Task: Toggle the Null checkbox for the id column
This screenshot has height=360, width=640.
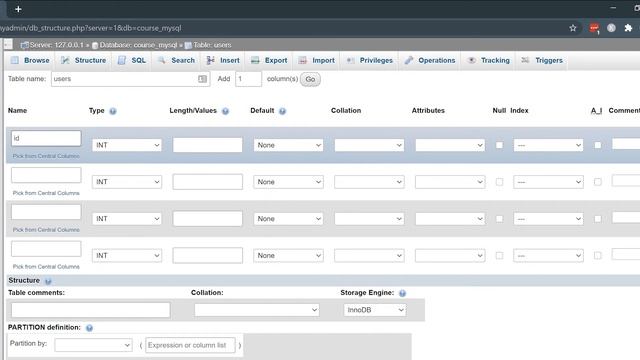Action: click(x=499, y=145)
